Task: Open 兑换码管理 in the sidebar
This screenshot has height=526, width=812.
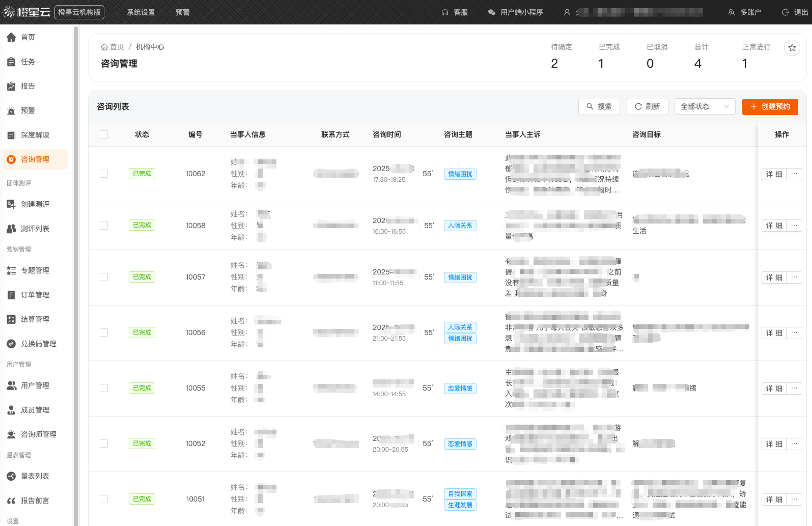Action: 38,344
